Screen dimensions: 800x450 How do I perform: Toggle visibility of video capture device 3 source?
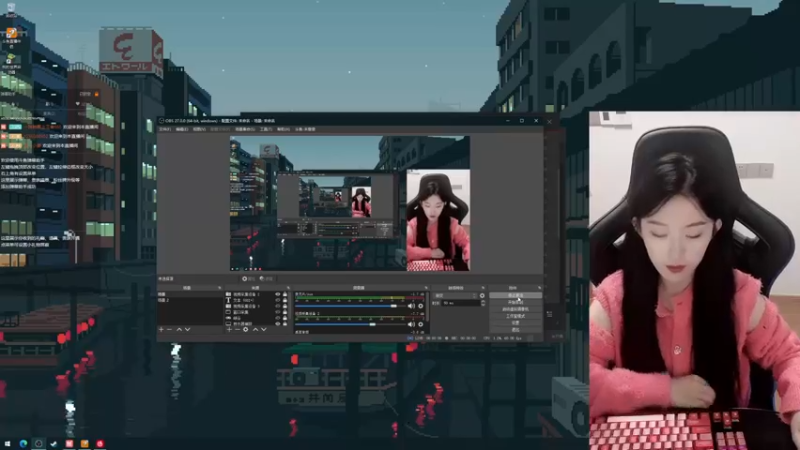click(278, 306)
